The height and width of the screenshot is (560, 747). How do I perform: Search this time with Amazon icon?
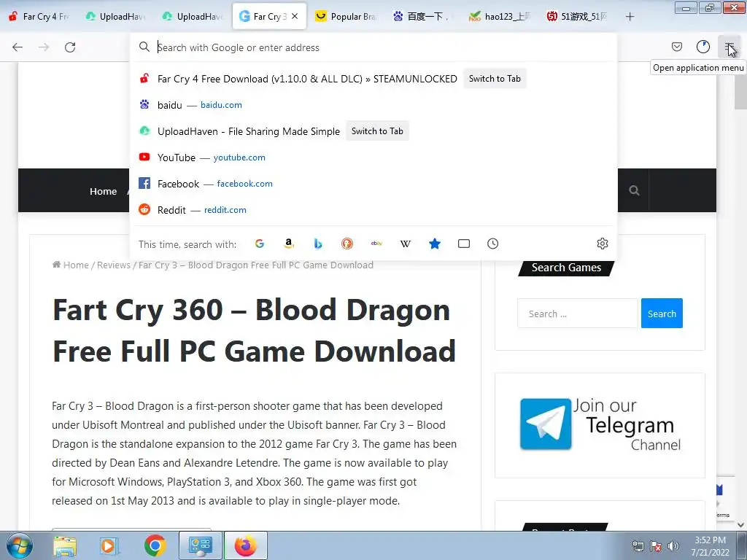pos(289,244)
